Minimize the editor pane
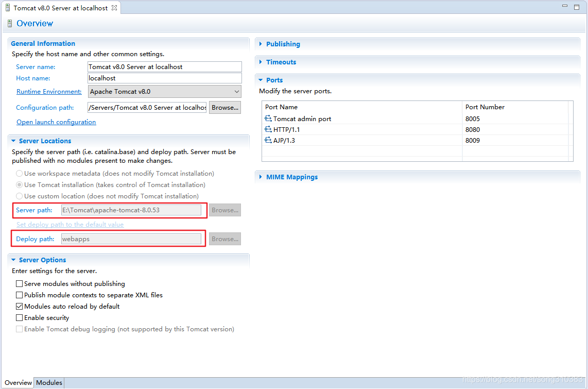 tap(565, 6)
